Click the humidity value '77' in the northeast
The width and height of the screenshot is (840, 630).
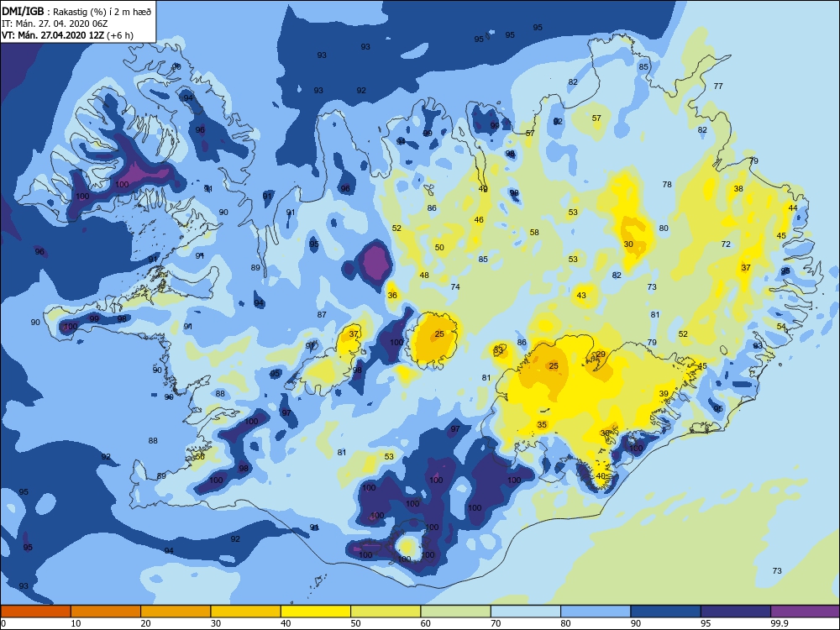click(x=718, y=86)
